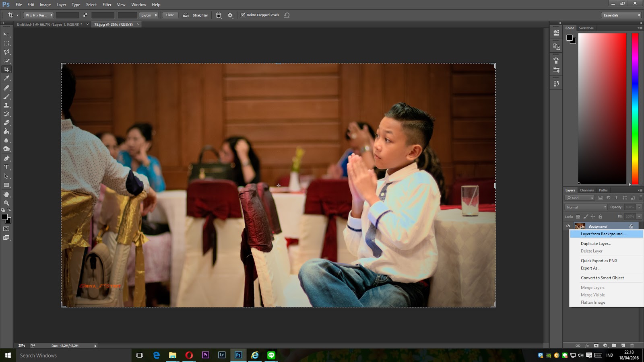Select the Rectangle shape tool
This screenshot has height=362, width=644.
point(6,185)
